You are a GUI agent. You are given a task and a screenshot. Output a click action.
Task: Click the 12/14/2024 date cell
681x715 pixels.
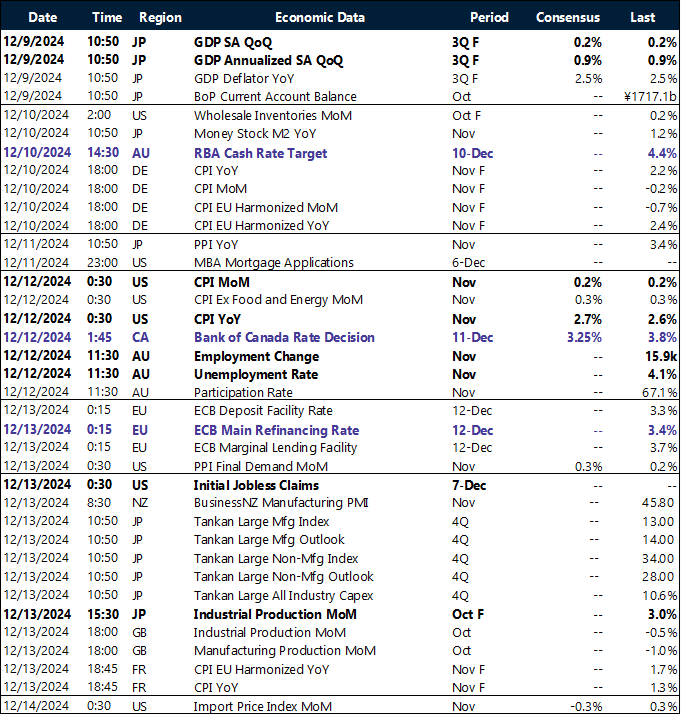tap(36, 706)
